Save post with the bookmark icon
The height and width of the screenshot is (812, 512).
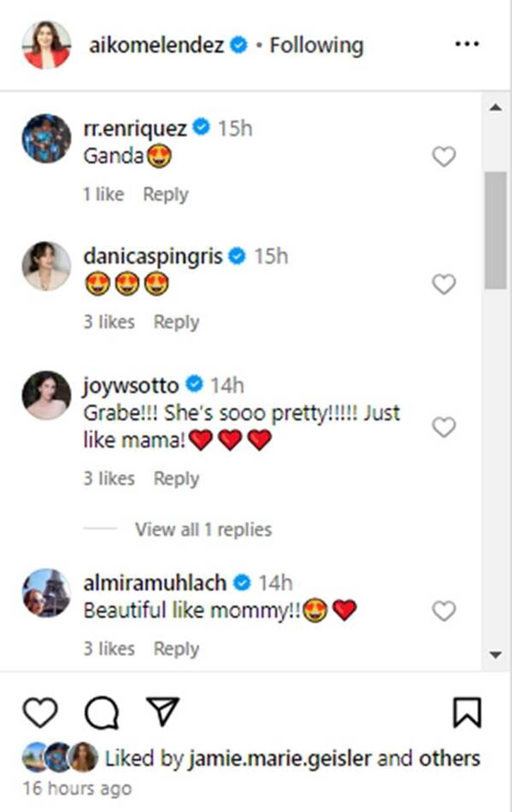467,712
